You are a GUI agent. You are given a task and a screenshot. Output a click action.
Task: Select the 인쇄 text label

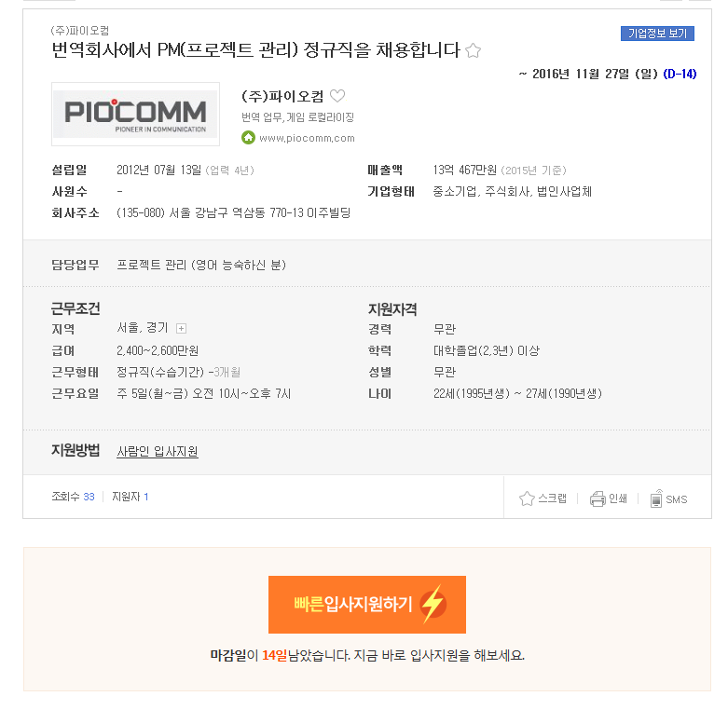[x=618, y=498]
